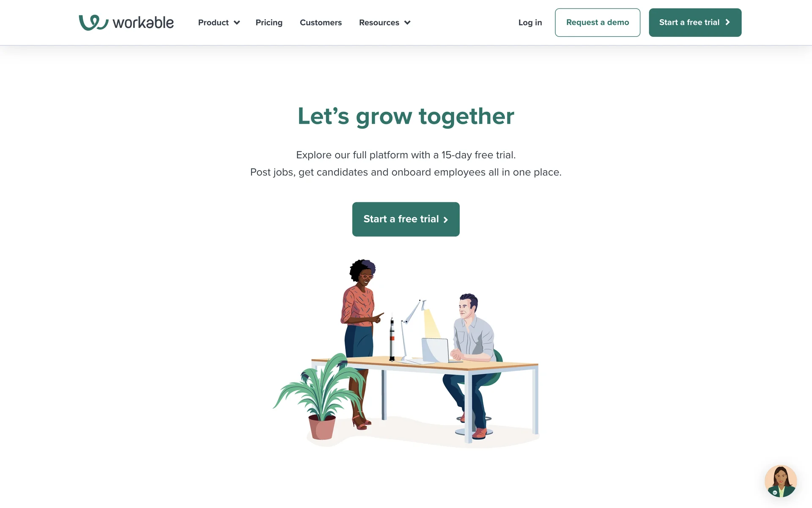Expand the chevron beside Resources
The height and width of the screenshot is (508, 812).
coord(407,23)
